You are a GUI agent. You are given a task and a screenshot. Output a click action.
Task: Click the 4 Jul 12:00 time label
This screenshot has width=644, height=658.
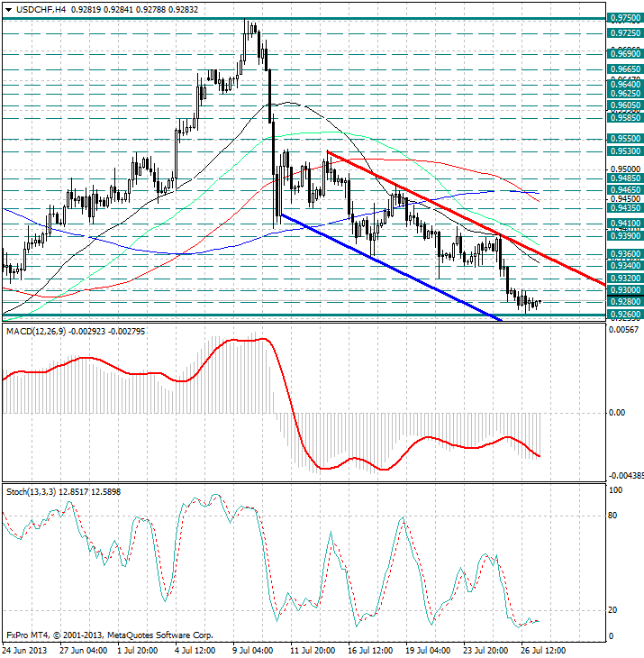(x=195, y=651)
